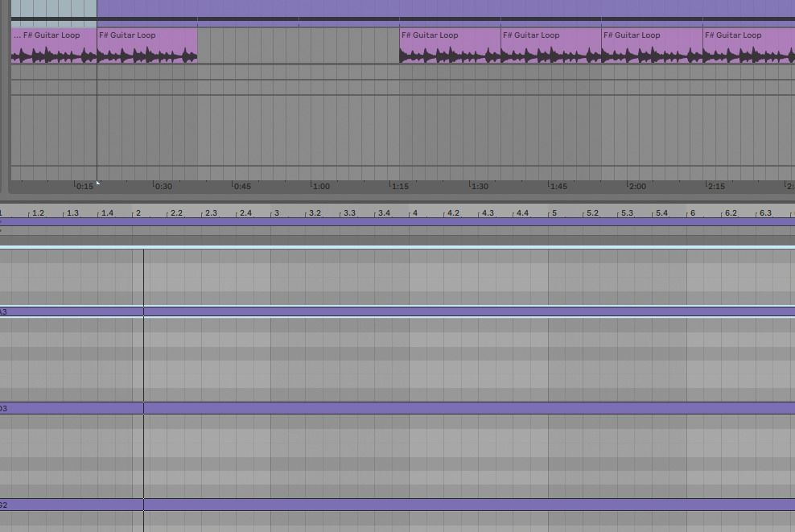The width and height of the screenshot is (795, 532).
Task: Click the loop bar above the beat ruler
Action: pos(322,229)
